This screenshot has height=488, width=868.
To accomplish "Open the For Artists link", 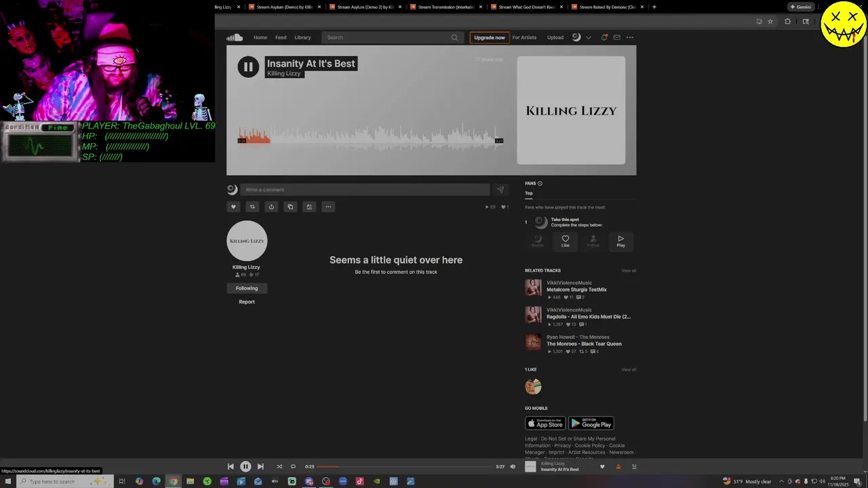I will tap(524, 37).
